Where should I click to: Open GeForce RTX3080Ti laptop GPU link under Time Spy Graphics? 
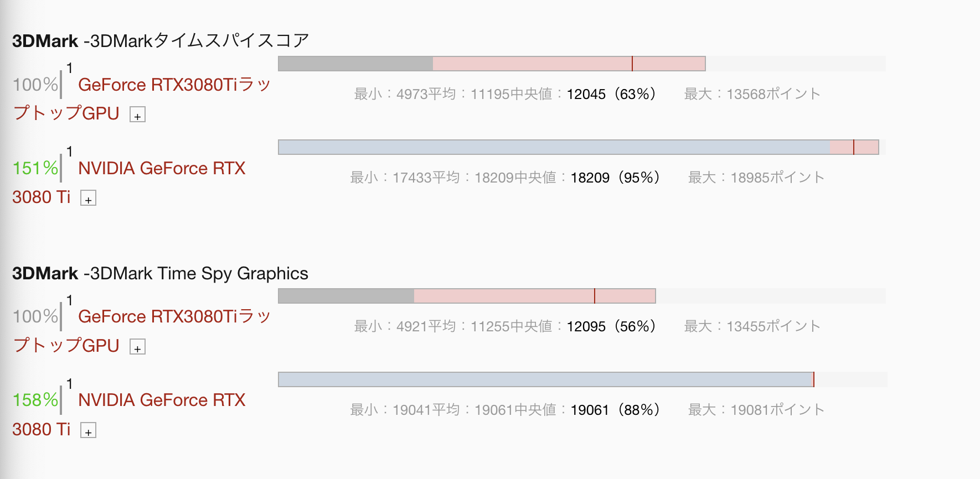coord(141,331)
